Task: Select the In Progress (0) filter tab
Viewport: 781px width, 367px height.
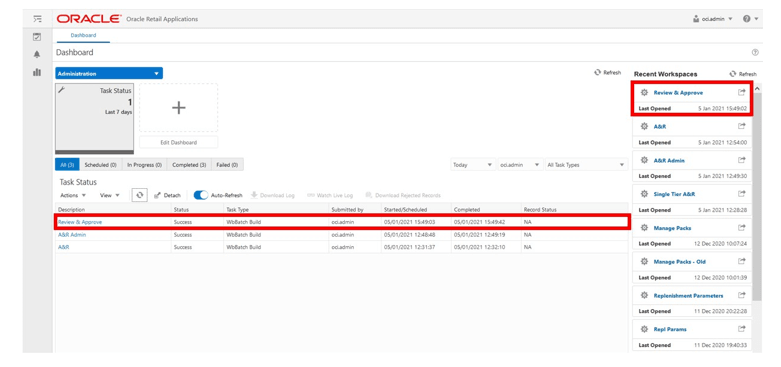Action: coord(144,165)
